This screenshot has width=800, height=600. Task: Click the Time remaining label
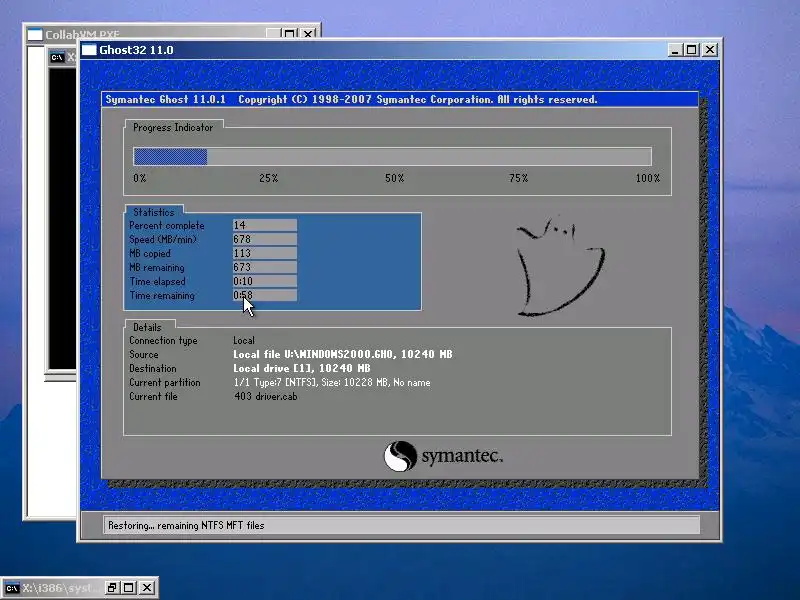(x=162, y=295)
